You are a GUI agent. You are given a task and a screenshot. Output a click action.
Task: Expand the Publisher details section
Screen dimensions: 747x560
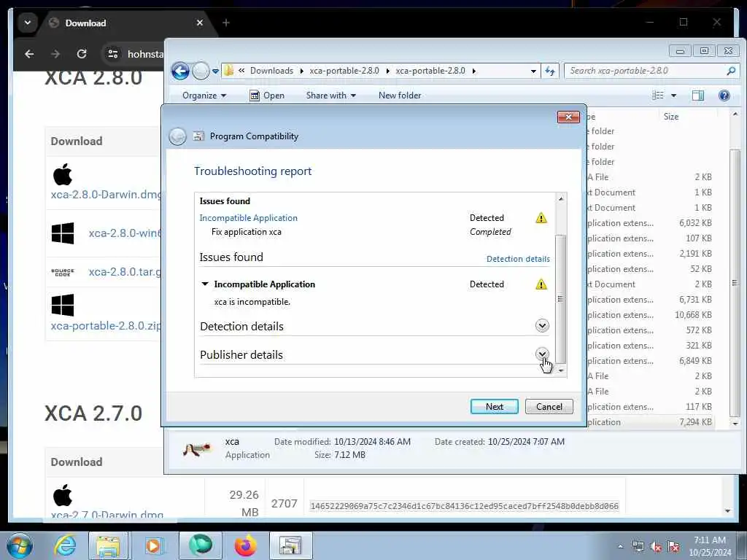[x=542, y=354]
